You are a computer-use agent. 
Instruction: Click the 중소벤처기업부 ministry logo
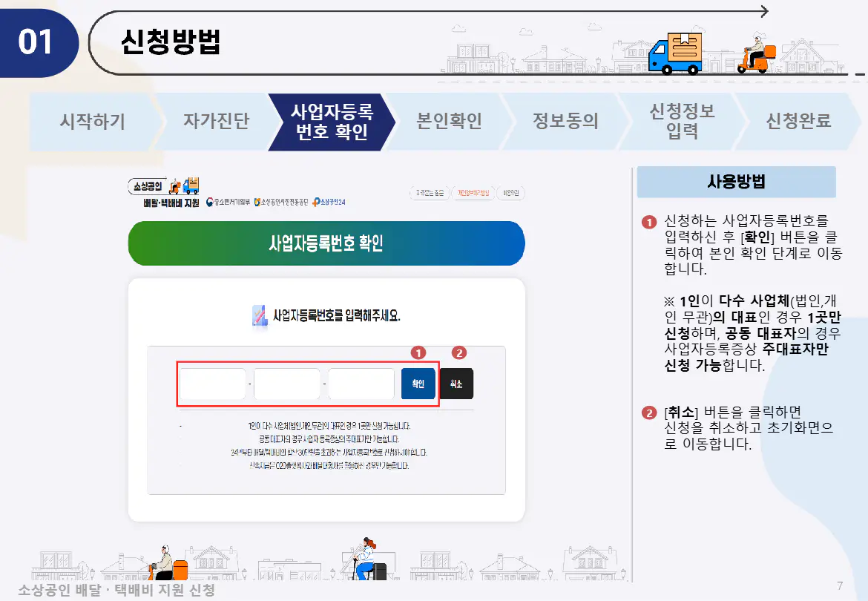pyautogui.click(x=228, y=202)
